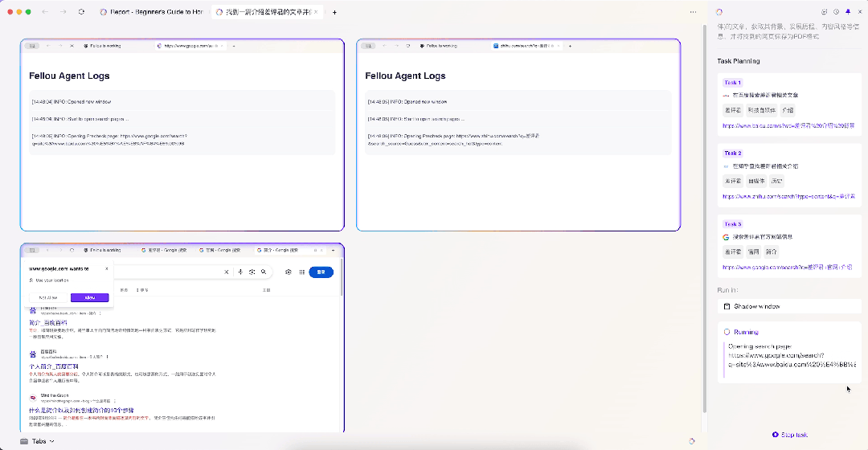
Task: Stop the running task
Action: [x=790, y=435]
